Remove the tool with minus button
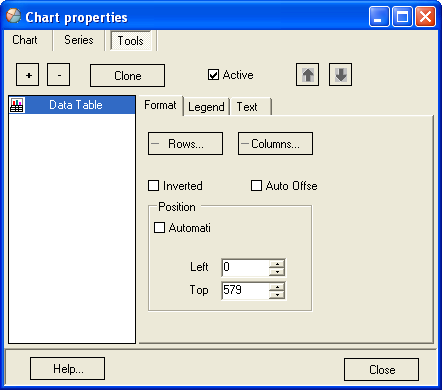This screenshot has width=442, height=390. 59,75
